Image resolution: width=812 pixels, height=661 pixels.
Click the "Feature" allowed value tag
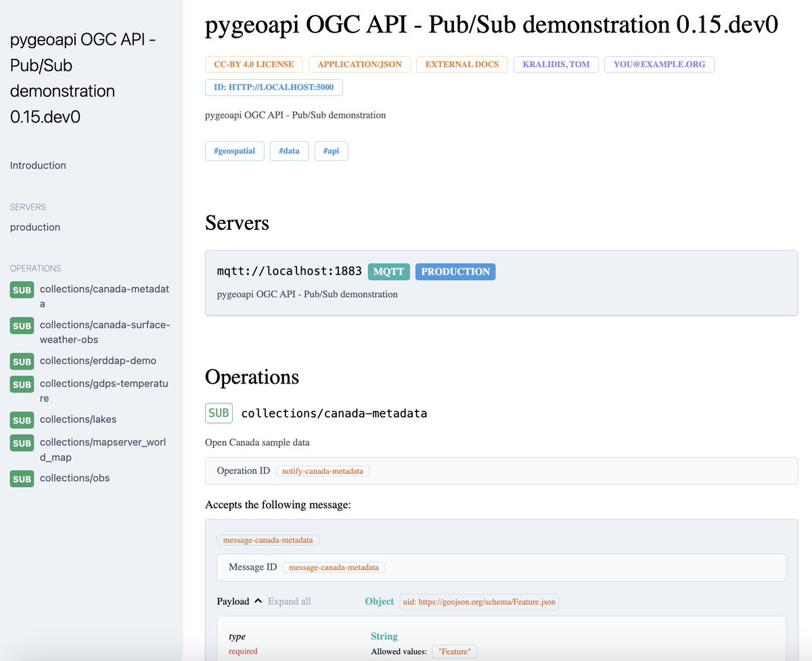tap(455, 652)
